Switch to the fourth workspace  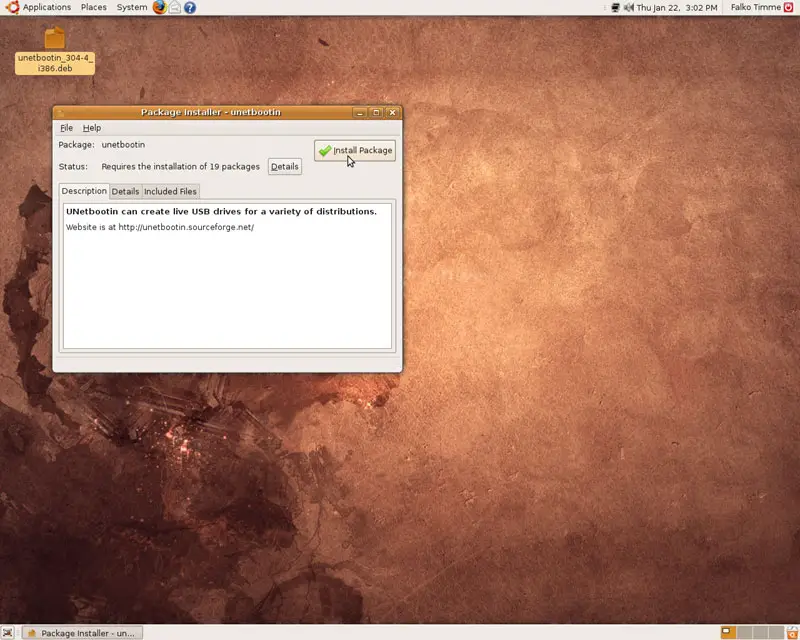pyautogui.click(x=777, y=633)
